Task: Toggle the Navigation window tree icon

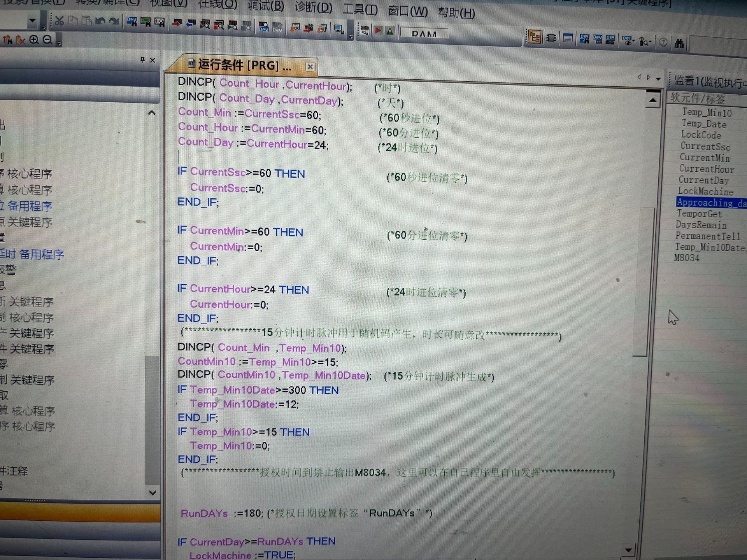Action: coord(534,37)
